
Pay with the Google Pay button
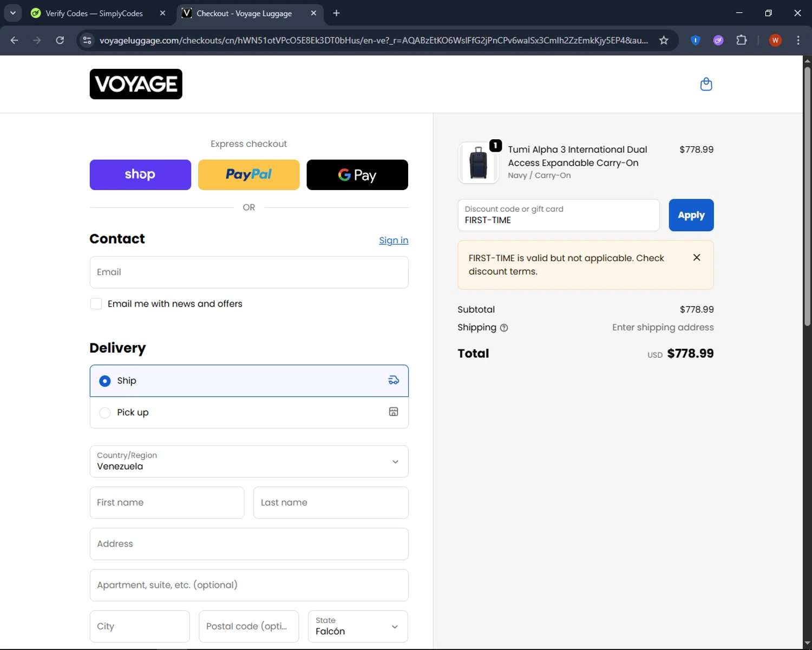coord(357,174)
